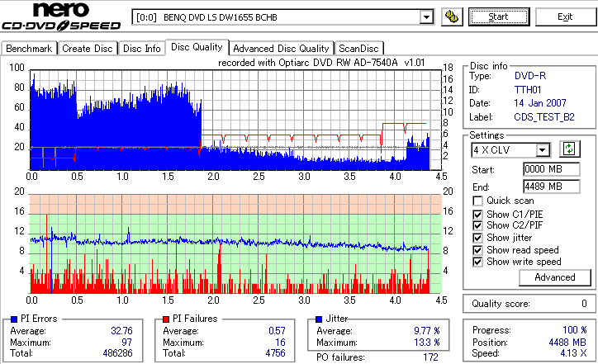Open the Advanced Disc Quality tab
This screenshot has width=598, height=364.
tap(281, 49)
